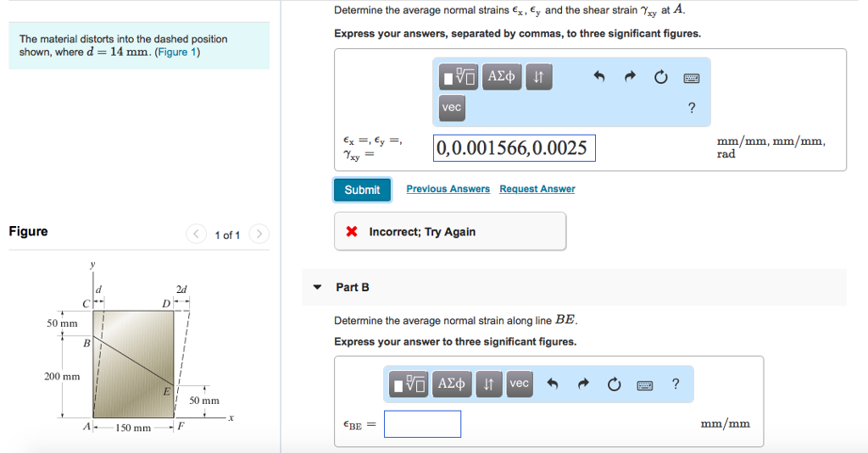Click the up-down arrows button in Part B toolbar
The image size is (868, 453).
[x=489, y=384]
